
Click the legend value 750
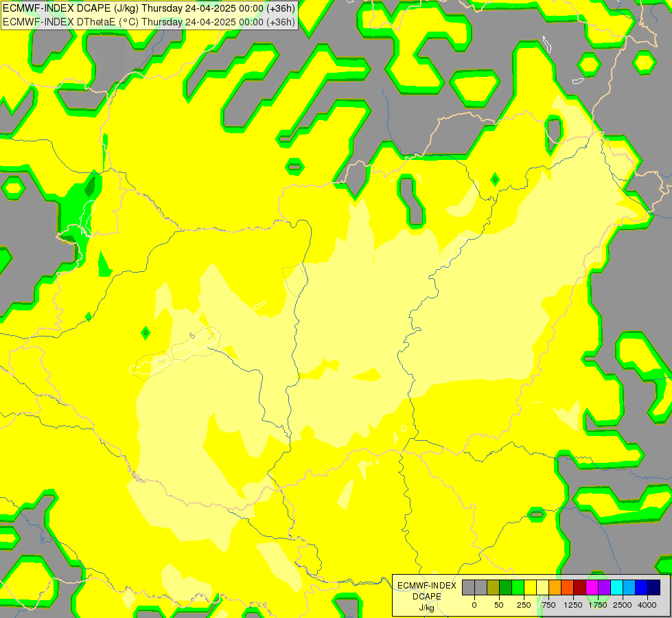(548, 605)
